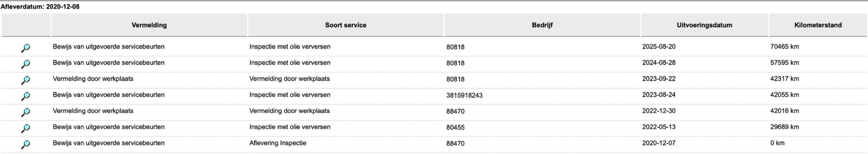Click the 0 km mileage entry
Screen dimensions: 868x154
(777, 143)
